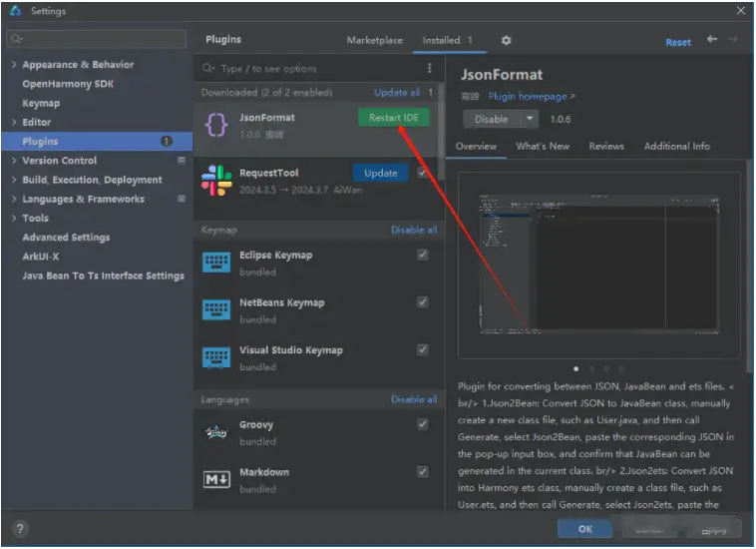This screenshot has height=549, width=756.
Task: Click the Groovy plugin logo icon
Action: [216, 432]
